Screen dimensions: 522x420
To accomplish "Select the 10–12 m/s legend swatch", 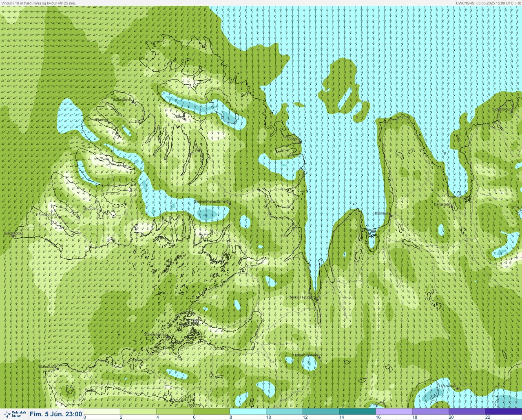I will tap(284, 411).
